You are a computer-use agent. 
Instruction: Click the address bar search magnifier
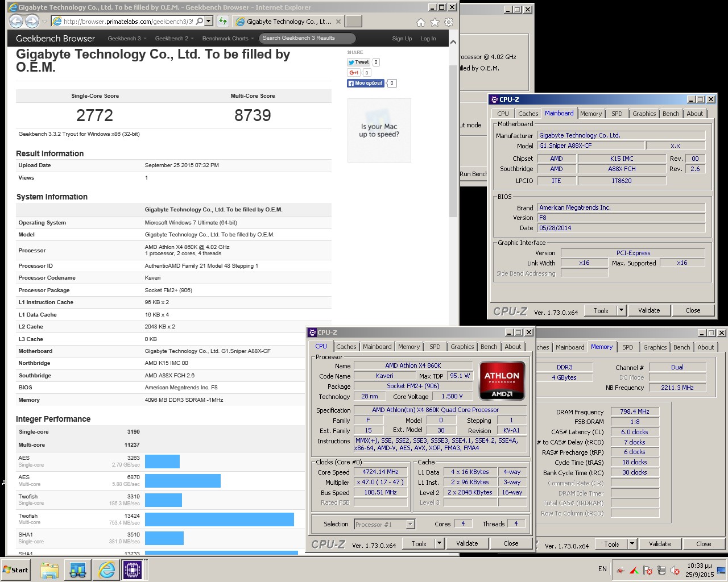point(200,22)
